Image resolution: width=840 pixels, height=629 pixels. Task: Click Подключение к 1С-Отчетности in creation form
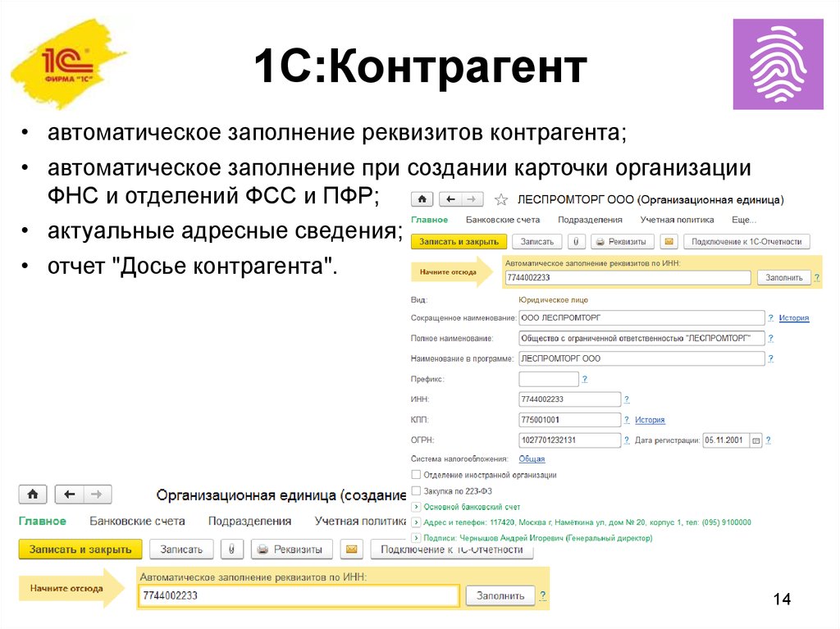(x=452, y=549)
